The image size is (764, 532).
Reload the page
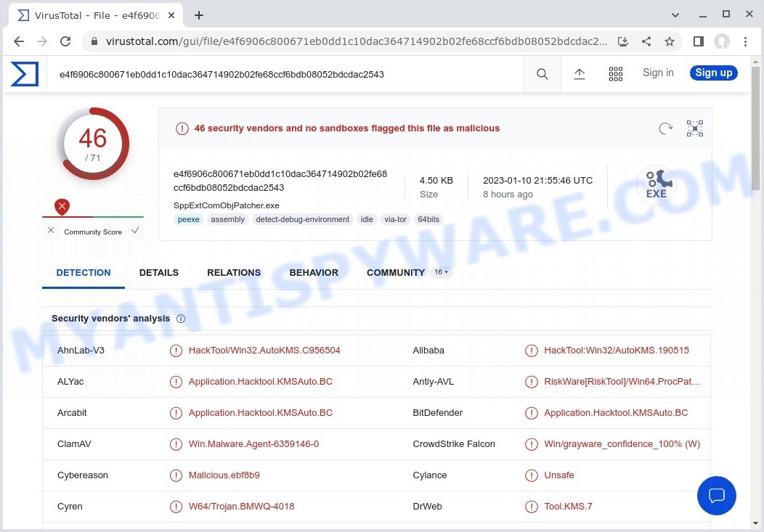tap(65, 41)
